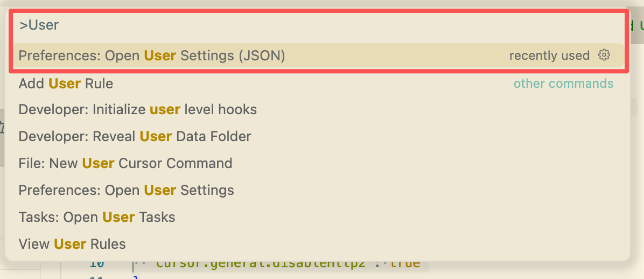
Task: Run Tasks: Open User Tasks command
Action: coord(97,217)
